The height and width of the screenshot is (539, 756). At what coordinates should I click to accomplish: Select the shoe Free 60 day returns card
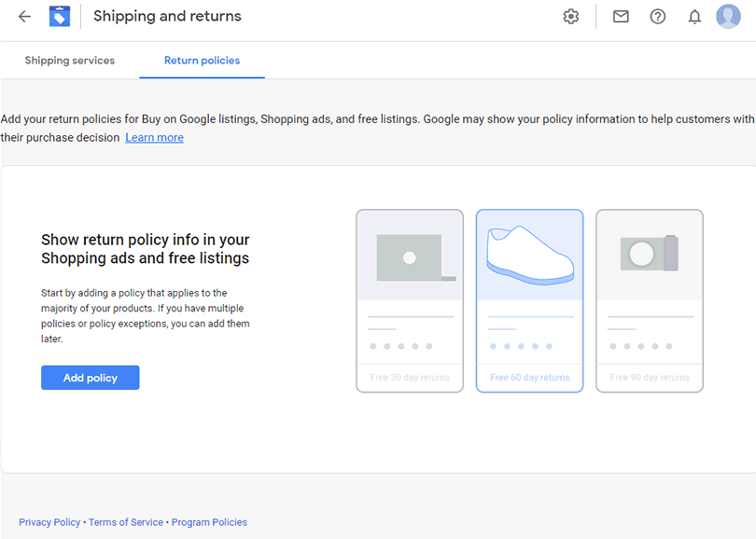[x=530, y=301]
